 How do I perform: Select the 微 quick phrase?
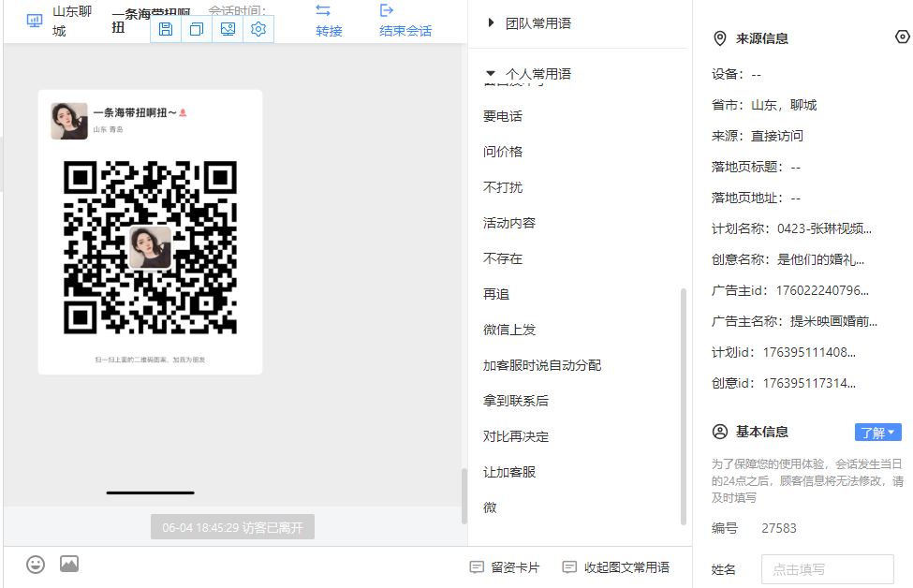pos(490,507)
